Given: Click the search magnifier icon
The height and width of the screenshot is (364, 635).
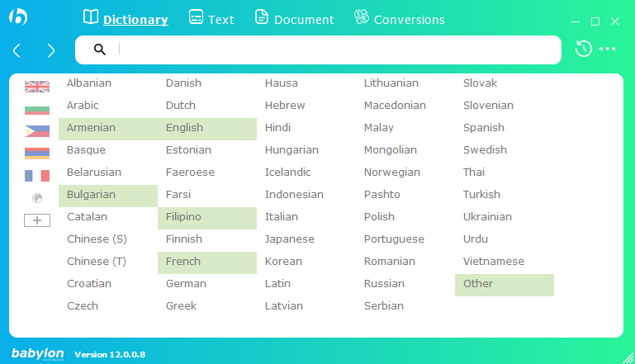Looking at the screenshot, I should [100, 50].
